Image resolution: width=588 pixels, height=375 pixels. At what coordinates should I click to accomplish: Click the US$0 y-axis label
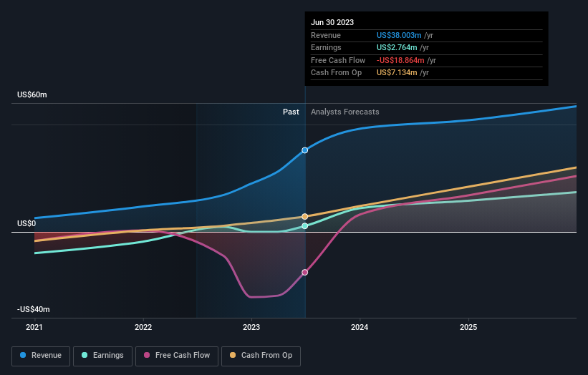(26, 224)
